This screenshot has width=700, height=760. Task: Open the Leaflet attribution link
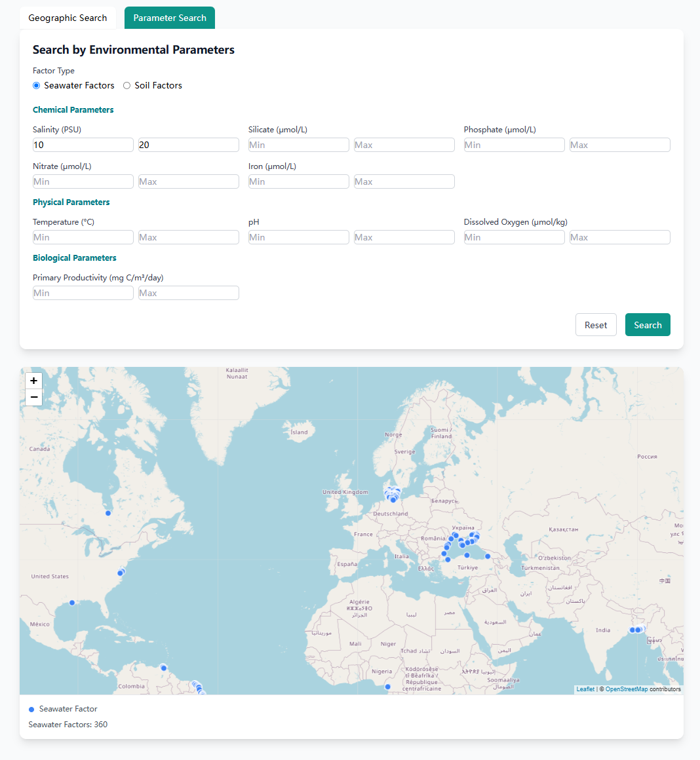585,689
